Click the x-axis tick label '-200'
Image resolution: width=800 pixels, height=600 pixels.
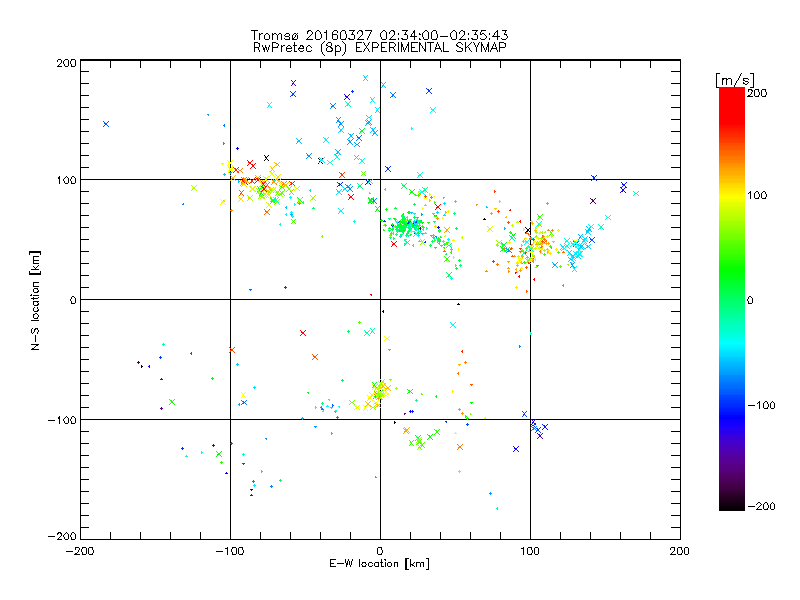tap(80, 551)
